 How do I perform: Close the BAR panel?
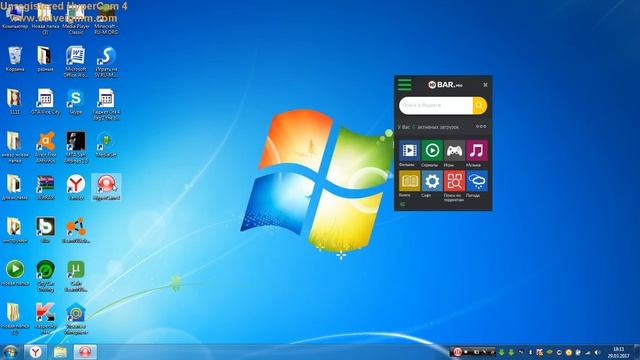coord(485,85)
